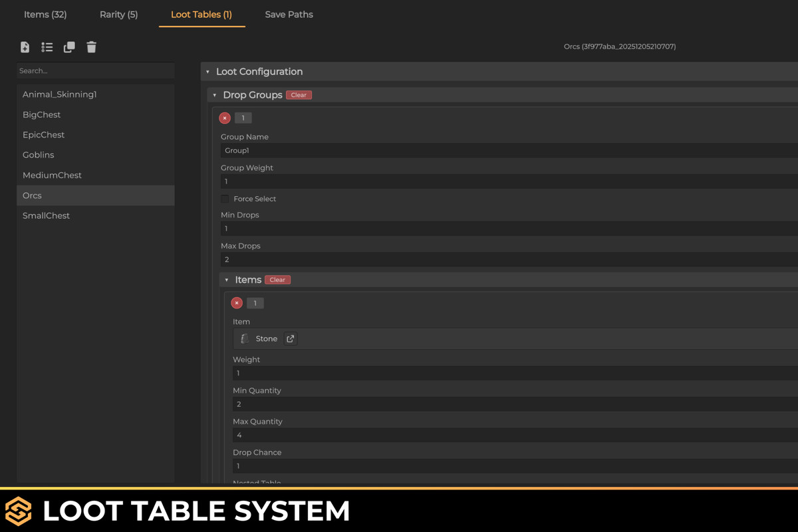Open the Stone item via external link icon
Image resolution: width=798 pixels, height=532 pixels.
pos(290,338)
